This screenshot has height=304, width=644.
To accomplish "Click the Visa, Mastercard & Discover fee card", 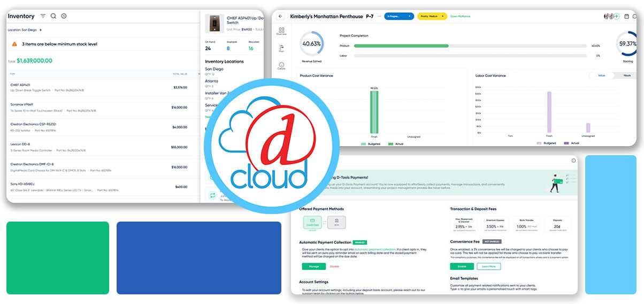I will tap(463, 224).
